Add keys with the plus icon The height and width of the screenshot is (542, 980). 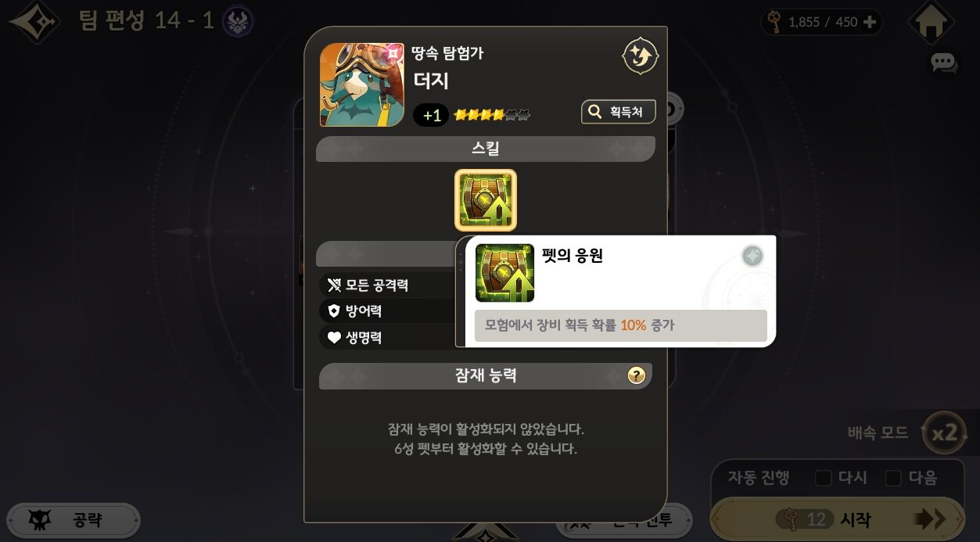[870, 22]
